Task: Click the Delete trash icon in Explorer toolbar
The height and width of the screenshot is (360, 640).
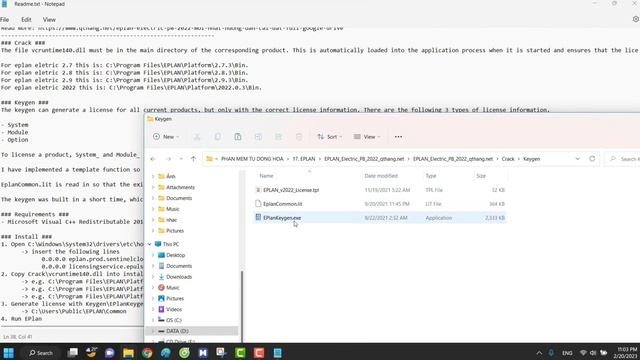Action: coord(299,137)
